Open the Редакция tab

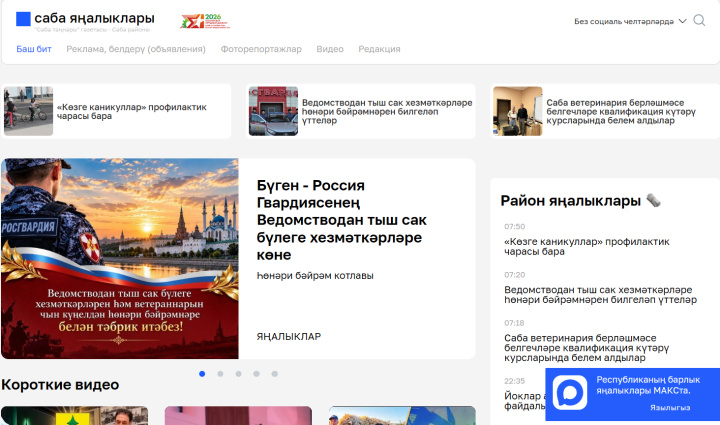(x=379, y=49)
